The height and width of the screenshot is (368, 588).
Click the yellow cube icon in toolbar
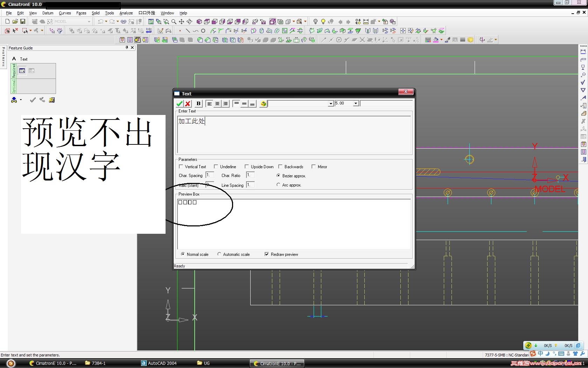pyautogui.click(x=470, y=40)
